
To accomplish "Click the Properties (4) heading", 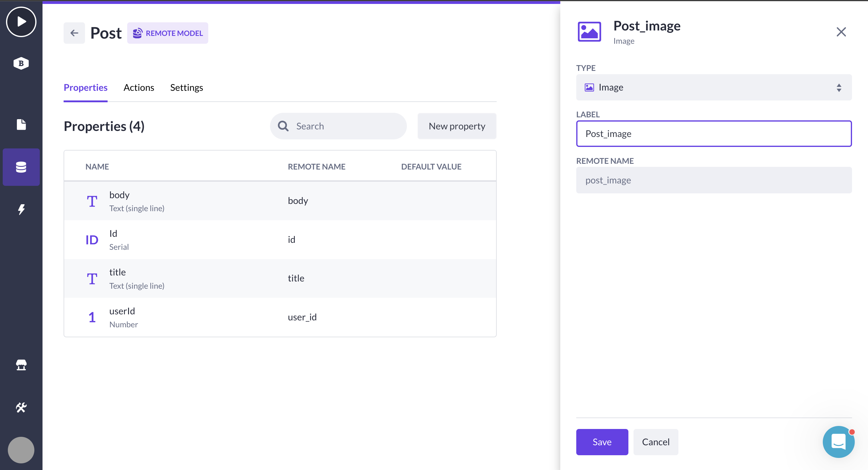I will pyautogui.click(x=104, y=126).
